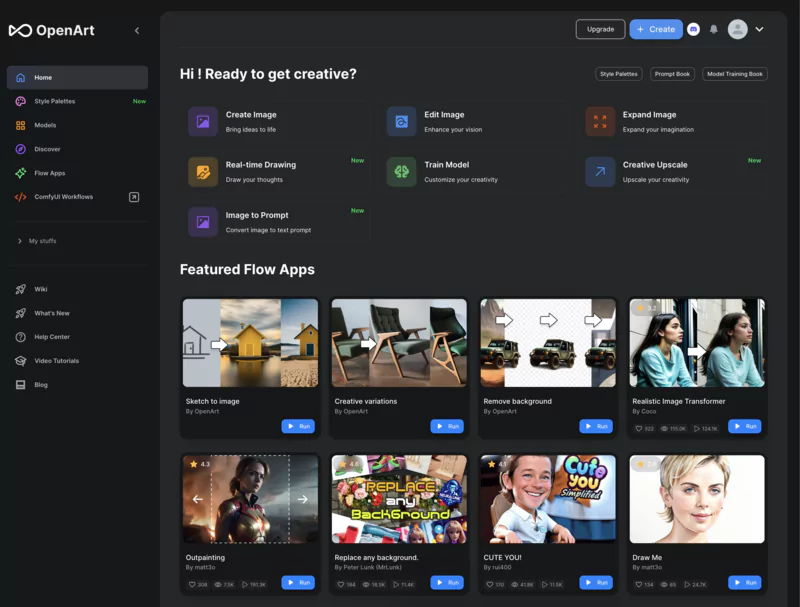Screen dimensions: 800x607
Task: Open the Remove background thumbnail
Action: (548, 343)
